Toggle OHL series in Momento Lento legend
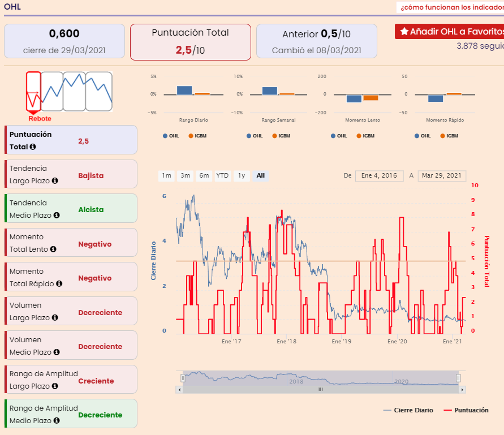This screenshot has height=435, width=504. (339, 136)
